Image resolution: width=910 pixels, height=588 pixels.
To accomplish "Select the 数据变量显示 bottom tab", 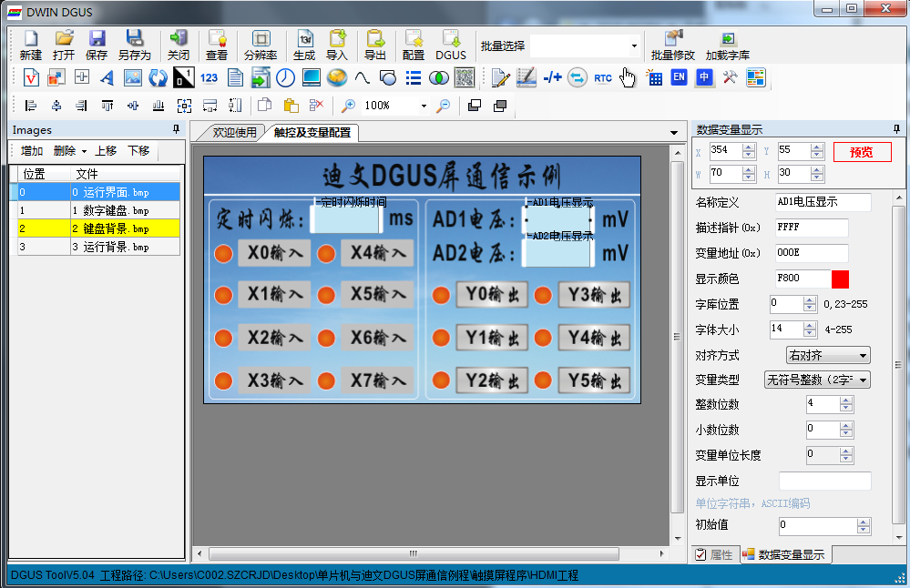I will (x=784, y=555).
